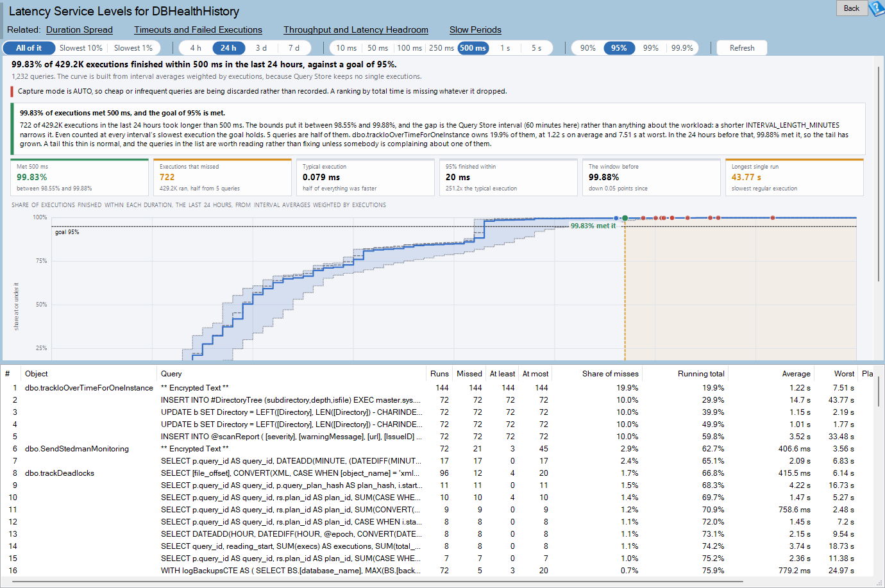Sort by Share of misses column

tap(597, 374)
